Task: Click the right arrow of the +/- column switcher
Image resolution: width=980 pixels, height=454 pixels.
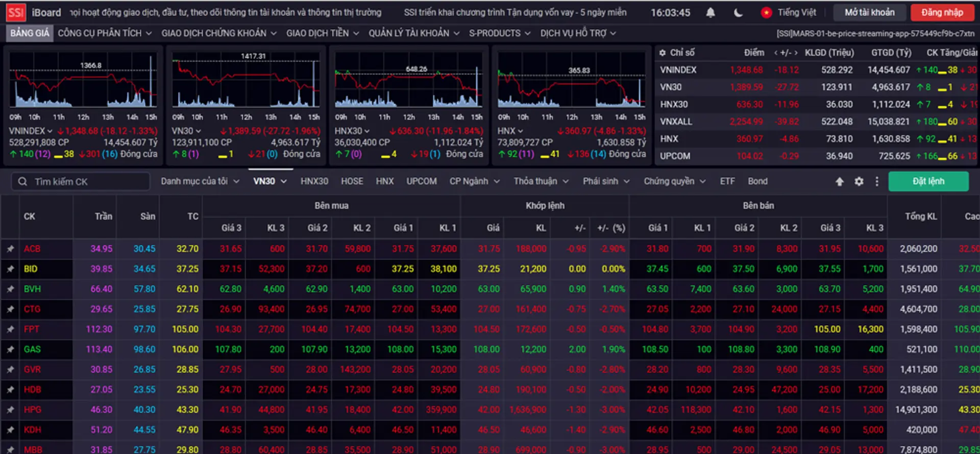Action: pos(795,53)
